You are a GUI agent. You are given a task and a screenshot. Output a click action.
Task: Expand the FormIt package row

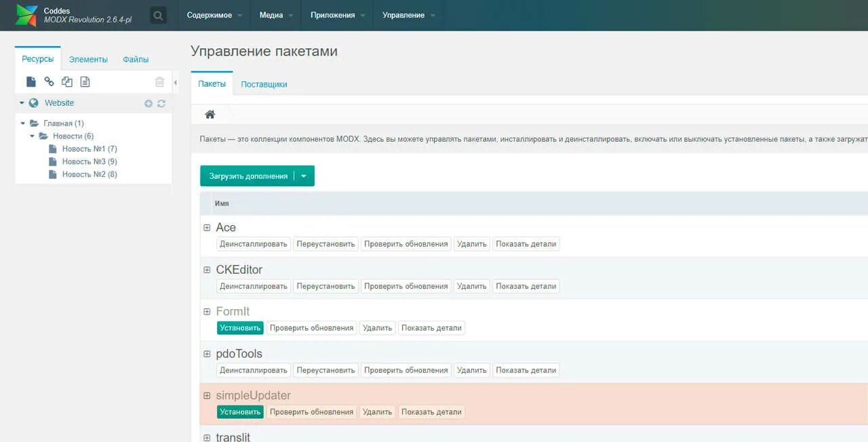(207, 312)
